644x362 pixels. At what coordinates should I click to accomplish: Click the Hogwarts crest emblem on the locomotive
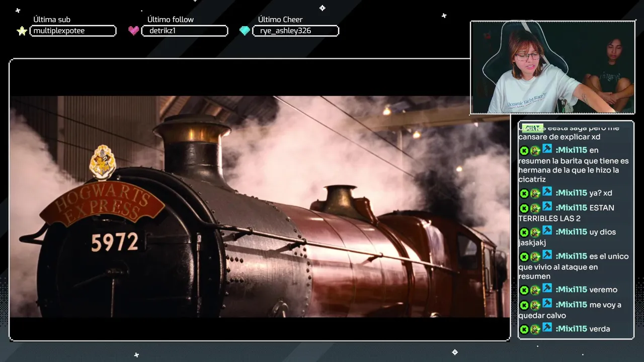click(x=103, y=162)
